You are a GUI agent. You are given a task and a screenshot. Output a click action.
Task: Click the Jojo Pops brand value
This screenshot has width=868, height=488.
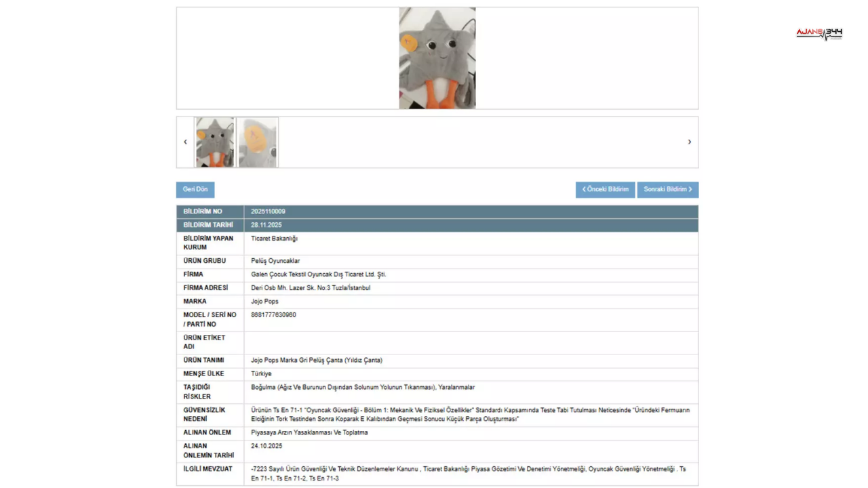point(264,302)
